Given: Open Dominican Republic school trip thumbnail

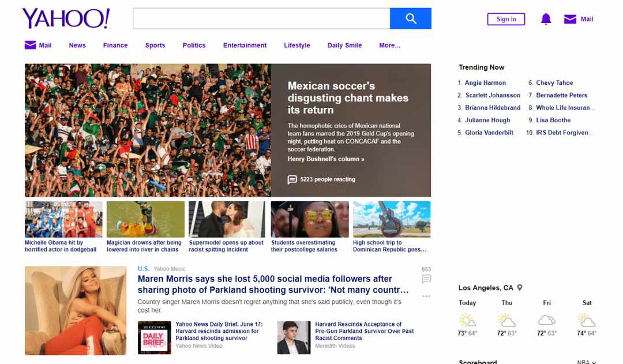Looking at the screenshot, I should (x=392, y=219).
